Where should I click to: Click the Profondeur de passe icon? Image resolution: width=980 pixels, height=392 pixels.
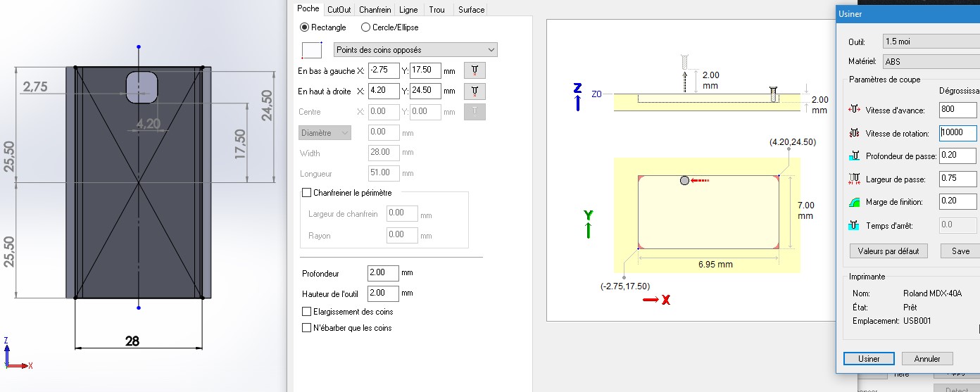point(854,156)
